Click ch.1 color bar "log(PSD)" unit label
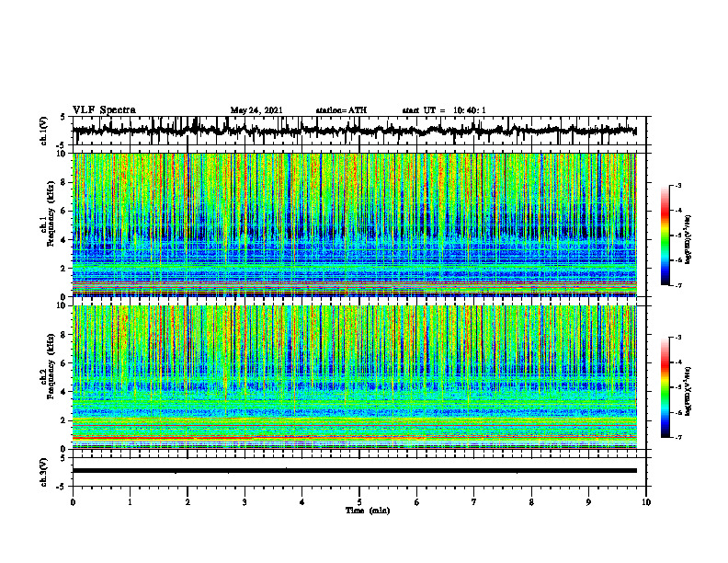The image size is (728, 563). click(689, 239)
